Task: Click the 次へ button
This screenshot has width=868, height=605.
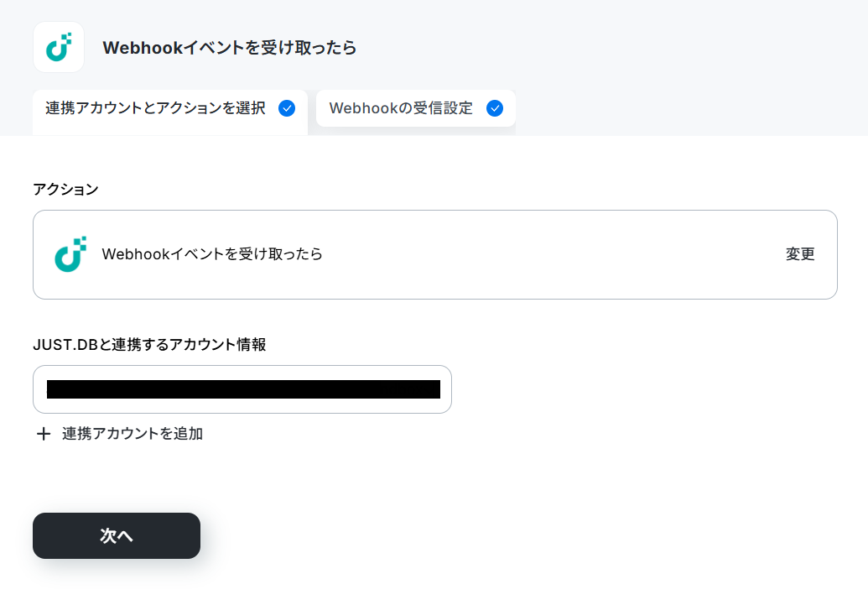Action: (117, 535)
